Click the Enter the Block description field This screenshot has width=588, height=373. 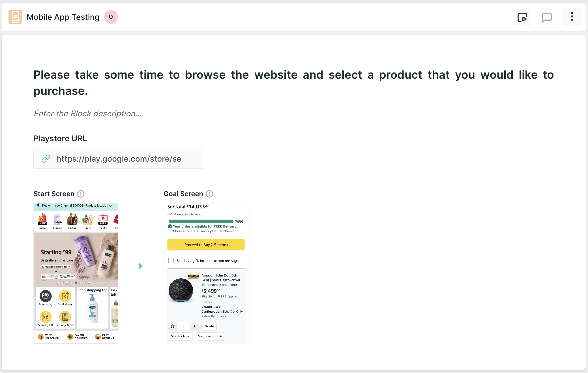[x=88, y=113]
